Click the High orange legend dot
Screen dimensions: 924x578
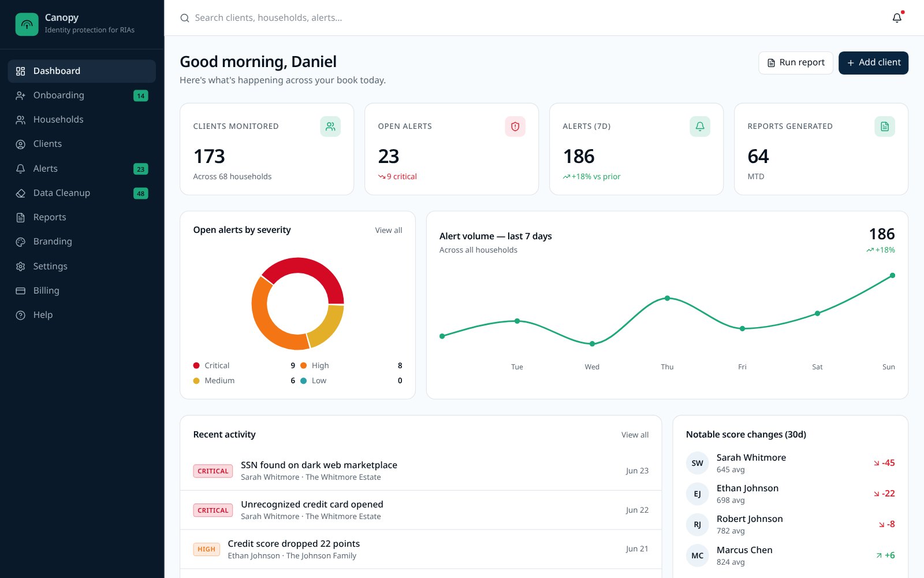pos(303,365)
